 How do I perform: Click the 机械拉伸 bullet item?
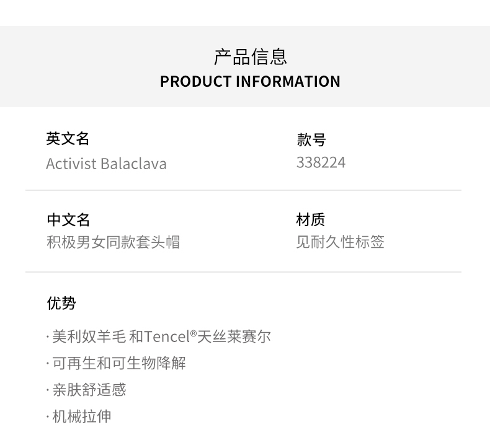pos(81,416)
